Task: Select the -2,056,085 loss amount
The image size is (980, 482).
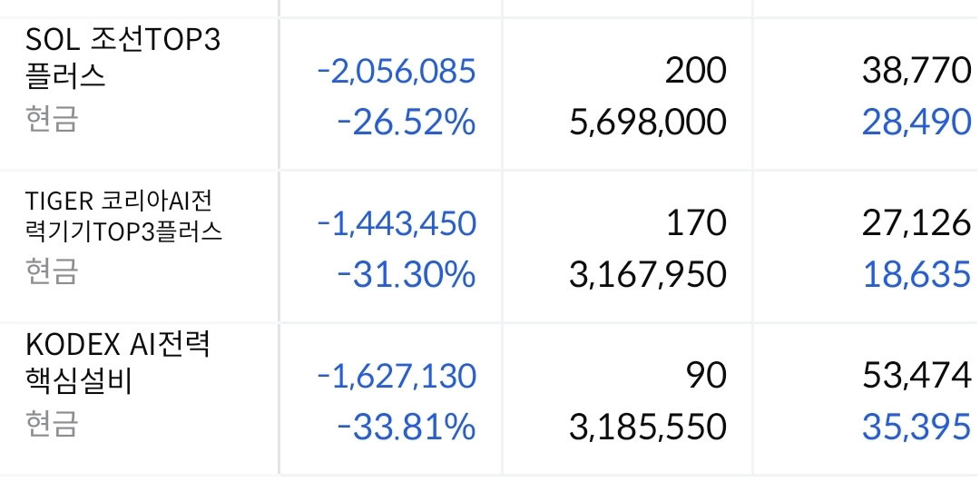Action: pyautogui.click(x=397, y=72)
